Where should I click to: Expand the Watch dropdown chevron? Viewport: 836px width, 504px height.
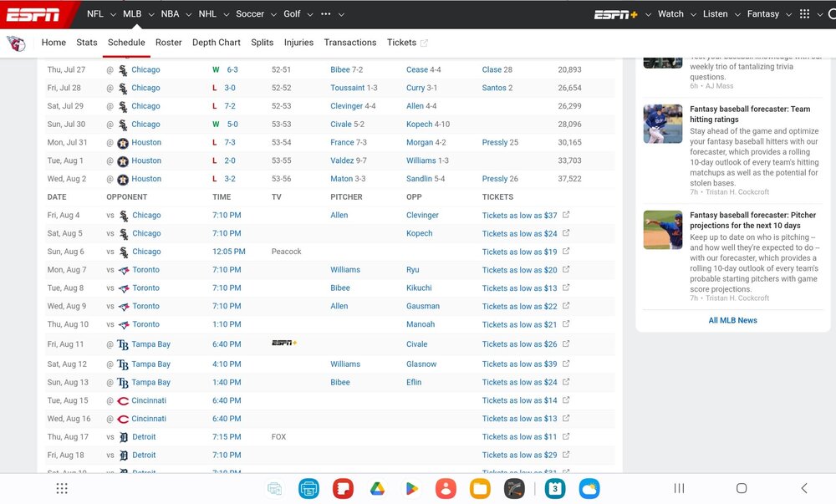point(693,14)
